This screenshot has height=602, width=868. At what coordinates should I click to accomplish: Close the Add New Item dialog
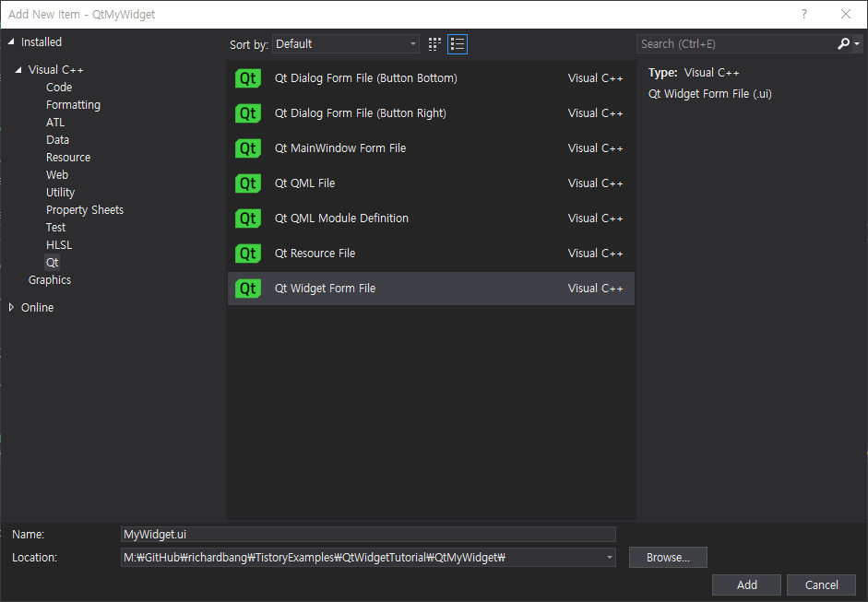pyautogui.click(x=845, y=14)
